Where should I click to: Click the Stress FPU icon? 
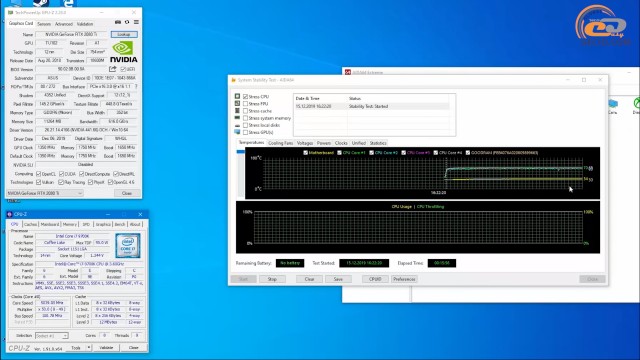pos(237,104)
